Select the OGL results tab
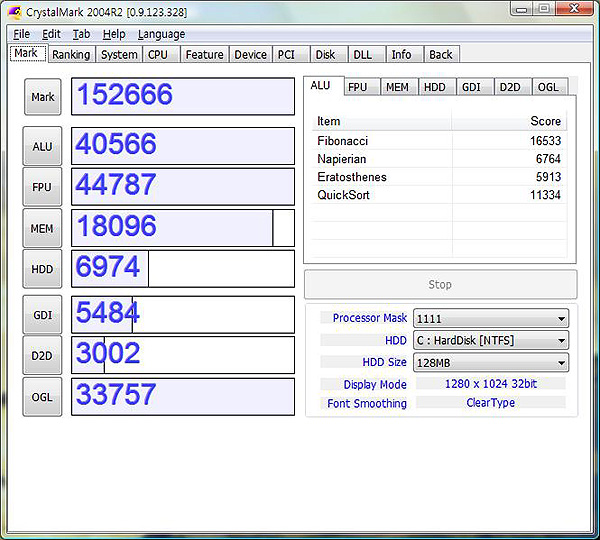The image size is (600, 540). (550, 87)
